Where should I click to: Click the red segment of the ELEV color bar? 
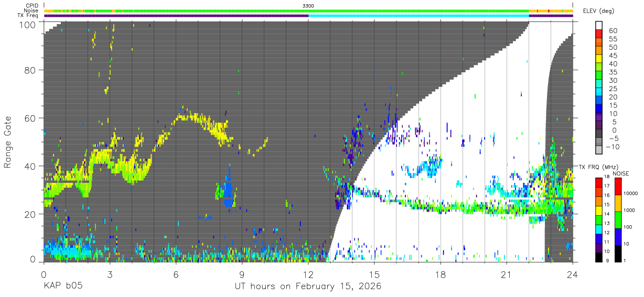point(599,35)
